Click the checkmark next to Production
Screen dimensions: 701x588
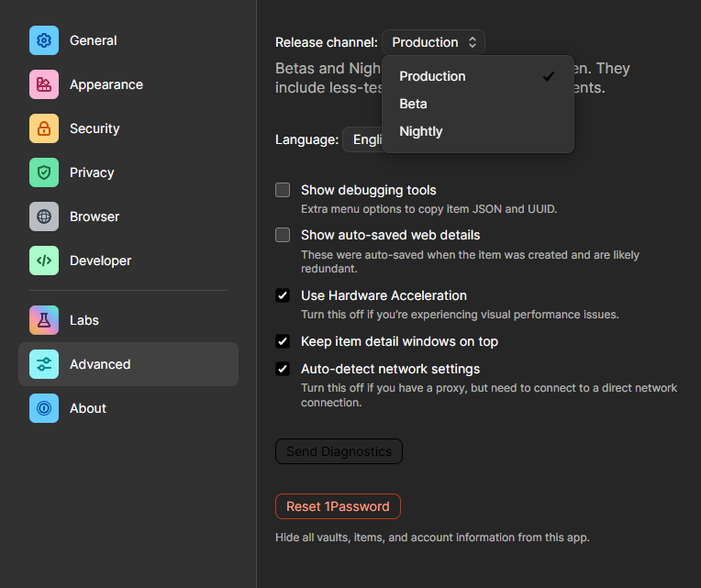pyautogui.click(x=549, y=76)
